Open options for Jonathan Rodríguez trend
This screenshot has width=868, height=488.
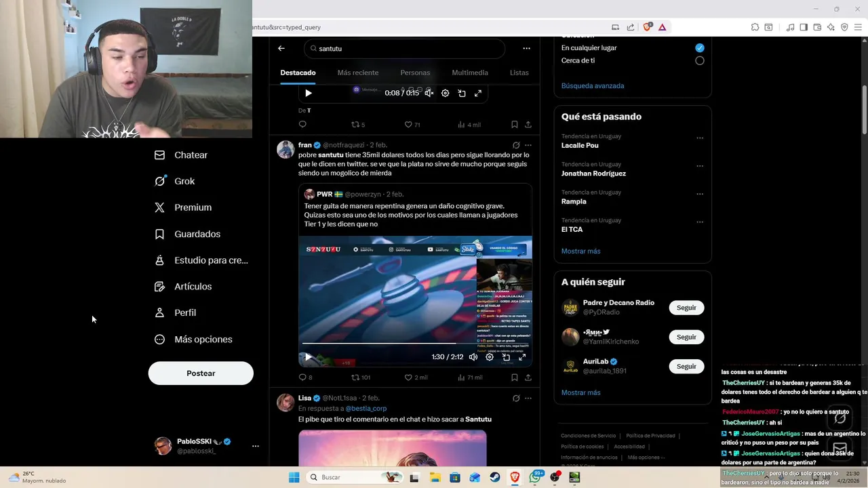tap(700, 166)
